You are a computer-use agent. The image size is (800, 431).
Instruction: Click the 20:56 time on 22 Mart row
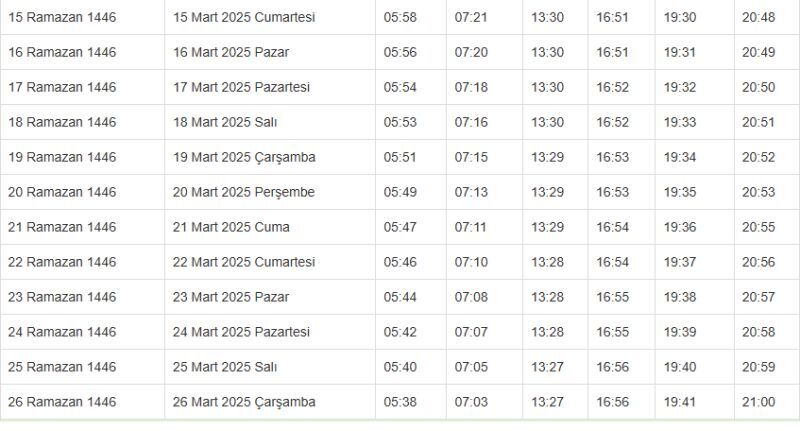(x=758, y=262)
